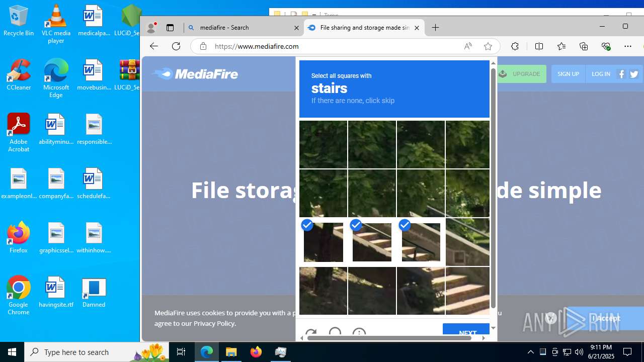
Task: Select the bottom-left tree trunk tile
Action: [323, 291]
